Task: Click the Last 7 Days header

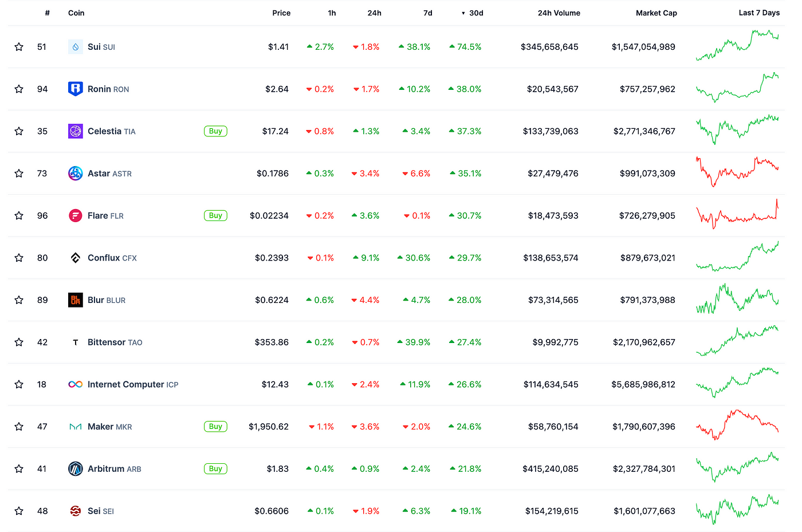Action: click(759, 13)
